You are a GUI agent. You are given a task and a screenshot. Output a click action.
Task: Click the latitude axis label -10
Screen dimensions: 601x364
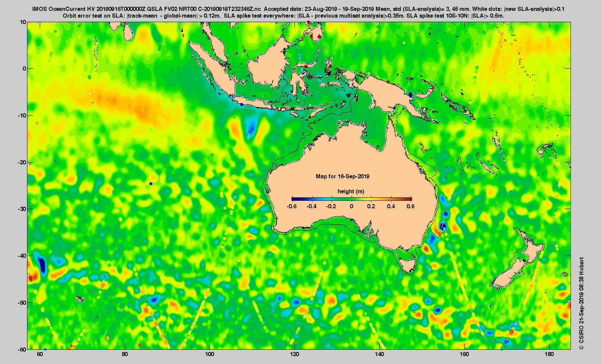click(22, 115)
